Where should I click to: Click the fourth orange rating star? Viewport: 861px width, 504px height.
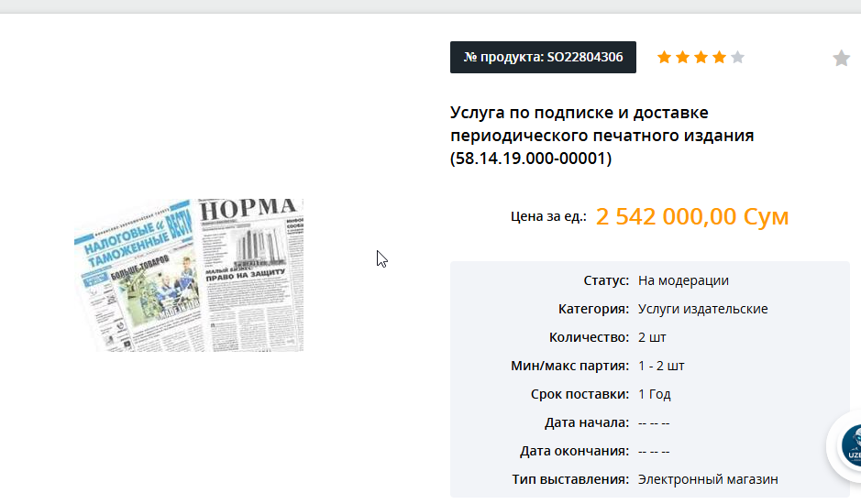coord(719,57)
